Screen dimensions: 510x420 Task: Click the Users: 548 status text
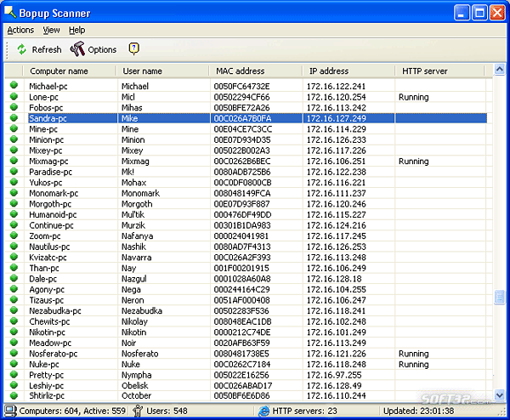tap(167, 411)
